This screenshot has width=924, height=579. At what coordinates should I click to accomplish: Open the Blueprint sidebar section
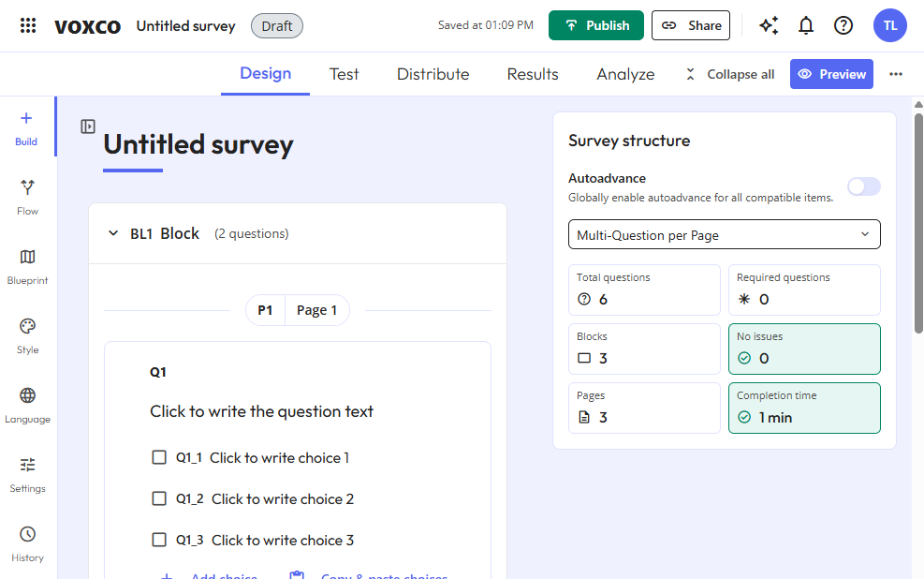tap(28, 267)
